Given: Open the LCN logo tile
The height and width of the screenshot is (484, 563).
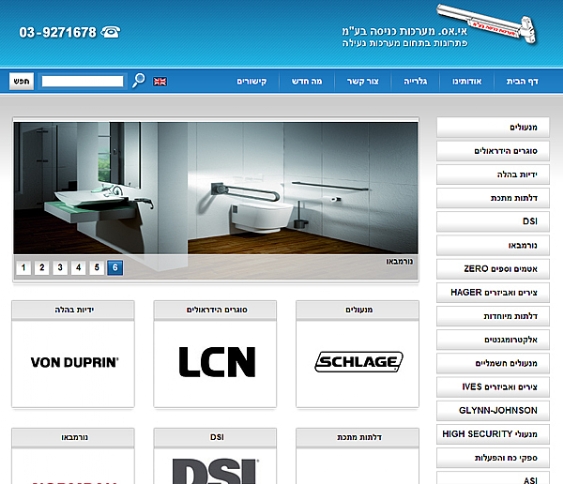Looking at the screenshot, I should (x=215, y=364).
